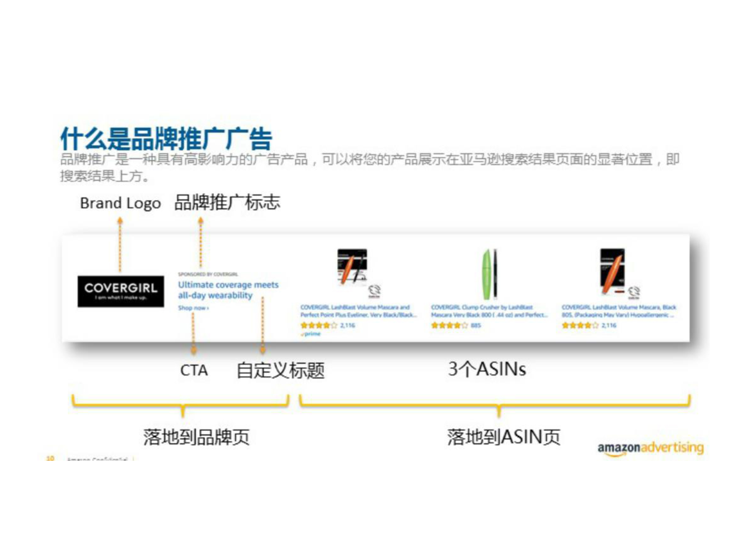Click the '3个ASINs' label
Image resolution: width=747 pixels, height=560 pixels.
coord(487,369)
